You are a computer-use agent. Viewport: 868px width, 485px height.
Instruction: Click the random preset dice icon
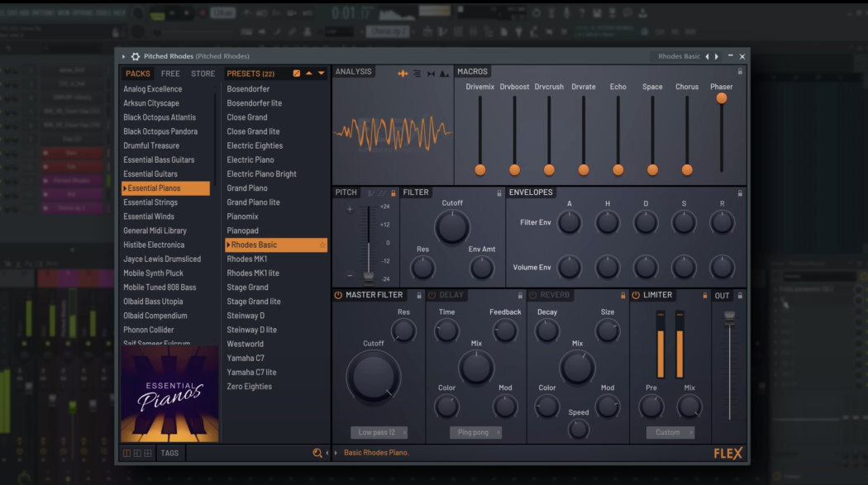point(297,74)
